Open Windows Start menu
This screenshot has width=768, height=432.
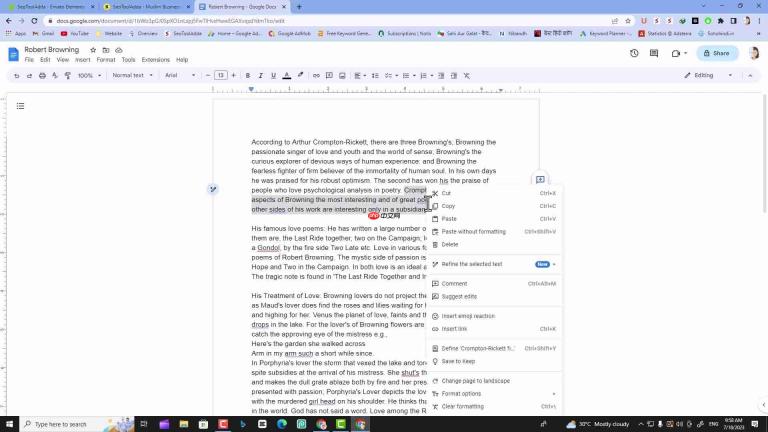9,424
